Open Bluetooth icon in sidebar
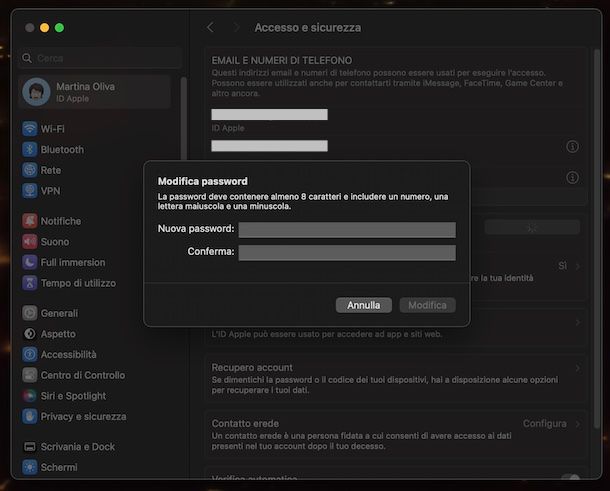The width and height of the screenshot is (610, 491). click(x=30, y=149)
